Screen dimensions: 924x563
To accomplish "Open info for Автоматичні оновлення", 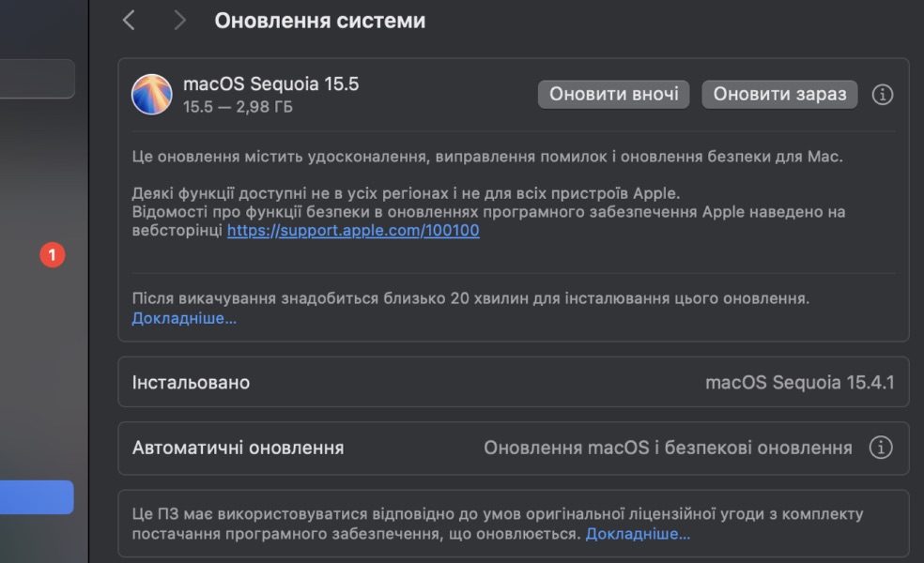I will pos(881,448).
